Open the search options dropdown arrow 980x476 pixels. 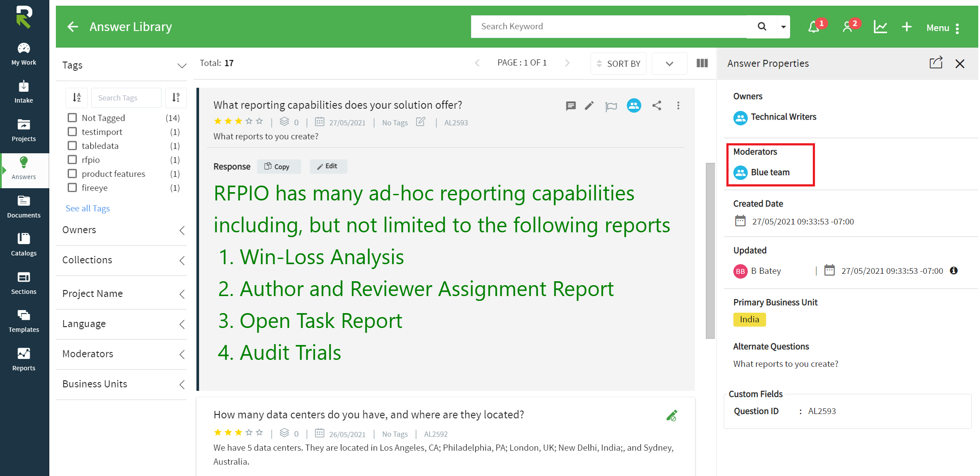pos(784,27)
